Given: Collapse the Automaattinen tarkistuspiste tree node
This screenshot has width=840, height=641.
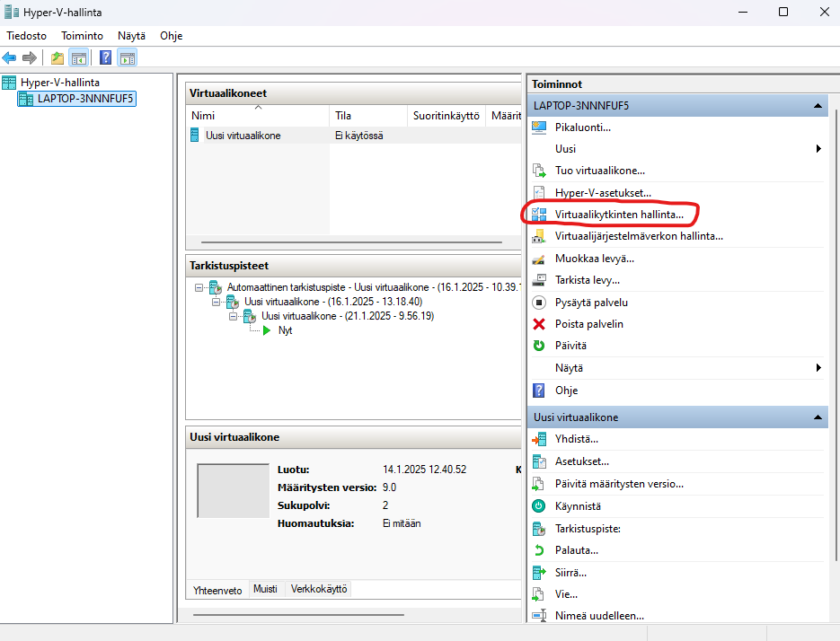Looking at the screenshot, I should (199, 287).
